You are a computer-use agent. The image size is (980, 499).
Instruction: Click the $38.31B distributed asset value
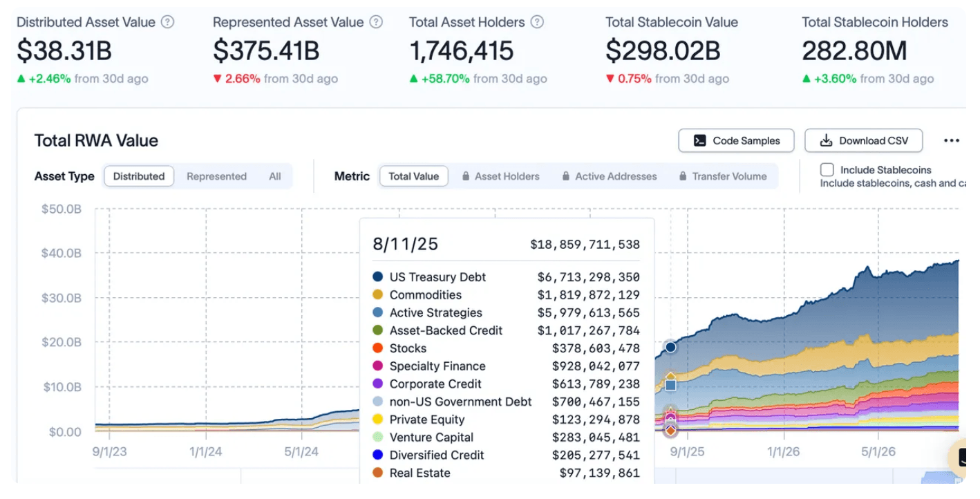point(64,50)
